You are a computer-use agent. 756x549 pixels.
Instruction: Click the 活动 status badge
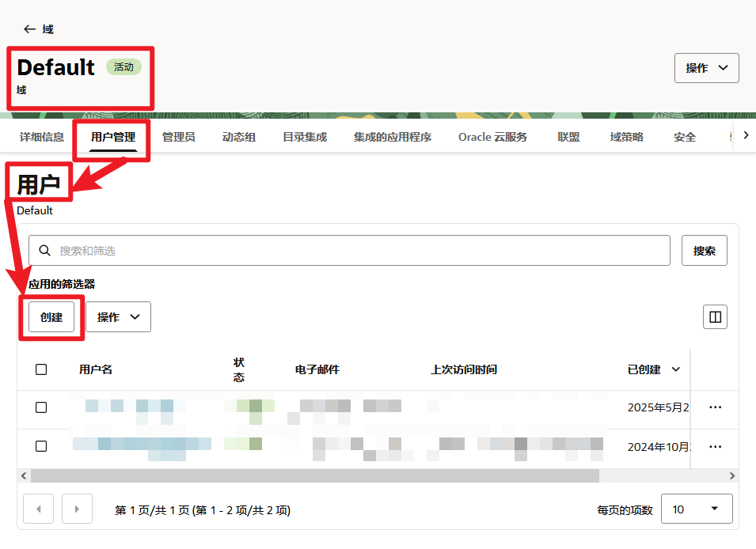click(x=123, y=67)
